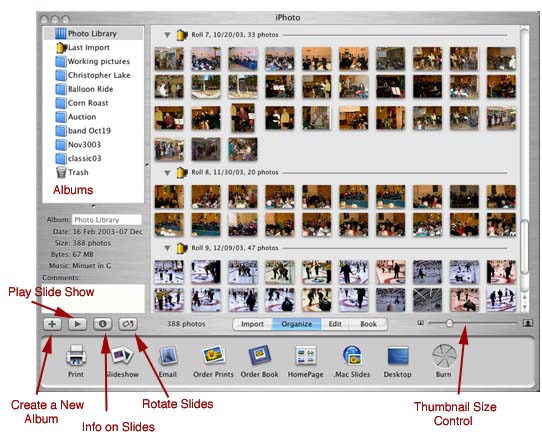Switch to Book mode
This screenshot has width=542, height=442.
(x=368, y=324)
